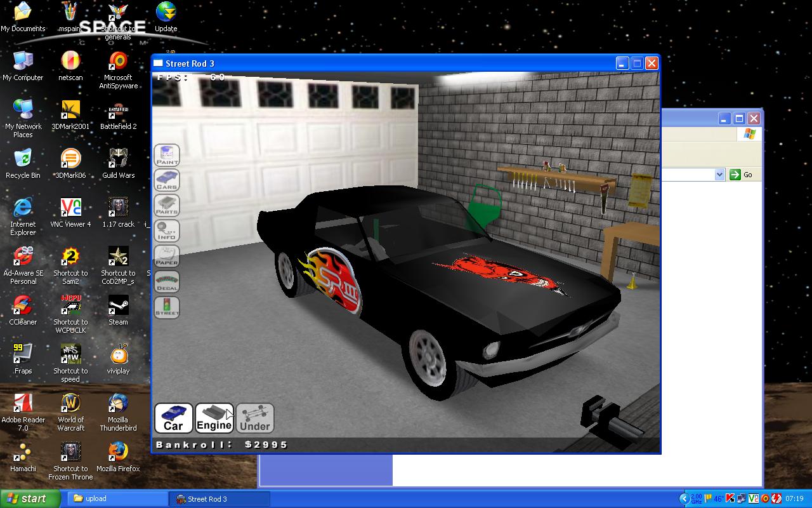The image size is (812, 508).
Task: Open address bar dropdown in background window
Action: [x=719, y=175]
